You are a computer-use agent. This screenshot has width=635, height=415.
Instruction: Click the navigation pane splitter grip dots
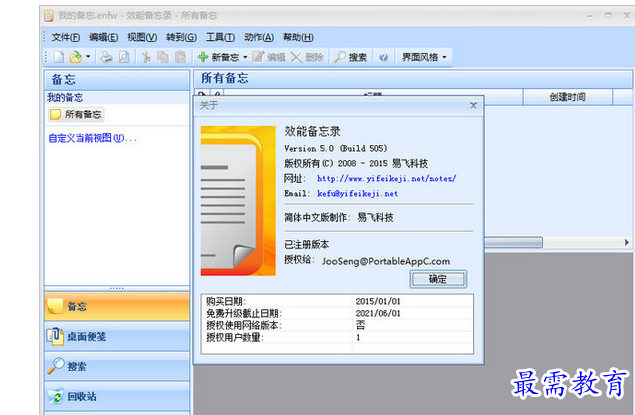pyautogui.click(x=117, y=289)
